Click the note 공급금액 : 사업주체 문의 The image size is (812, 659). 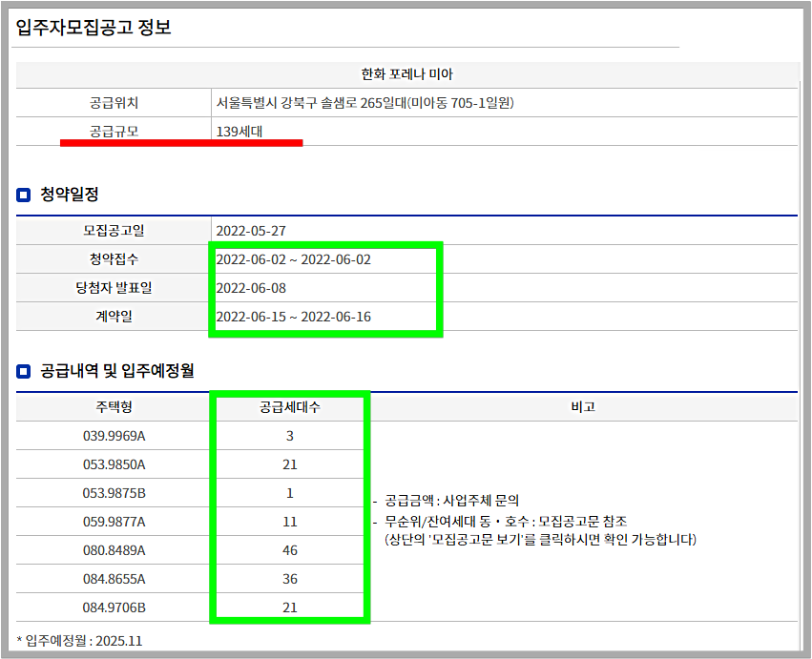coord(451,501)
